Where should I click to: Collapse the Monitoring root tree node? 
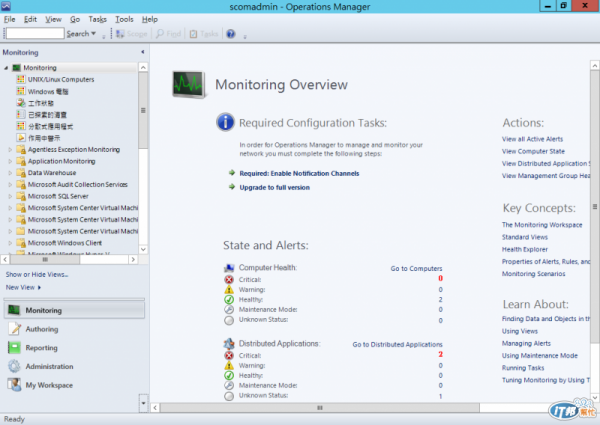tap(6, 68)
